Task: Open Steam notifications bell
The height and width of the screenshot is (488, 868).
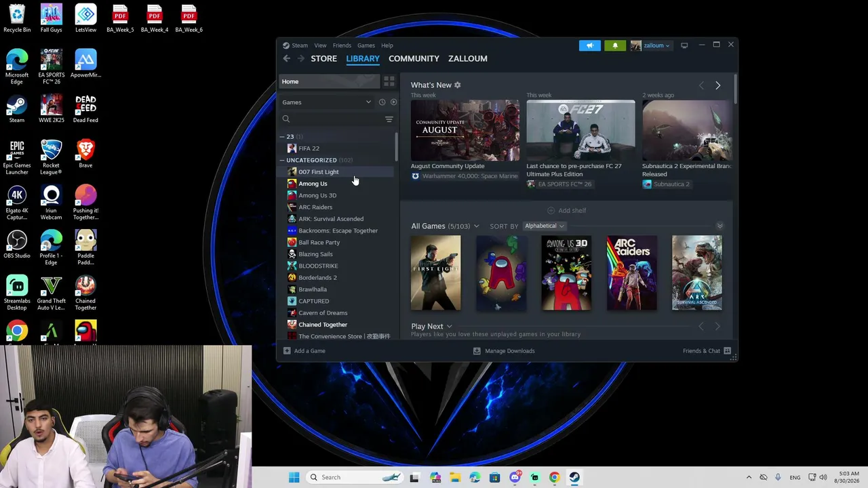Action: (615, 45)
